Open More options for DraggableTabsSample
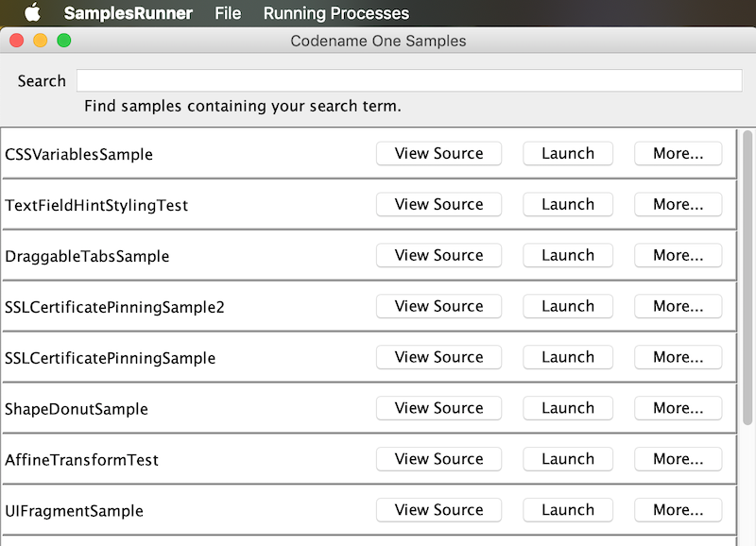 [x=678, y=255]
